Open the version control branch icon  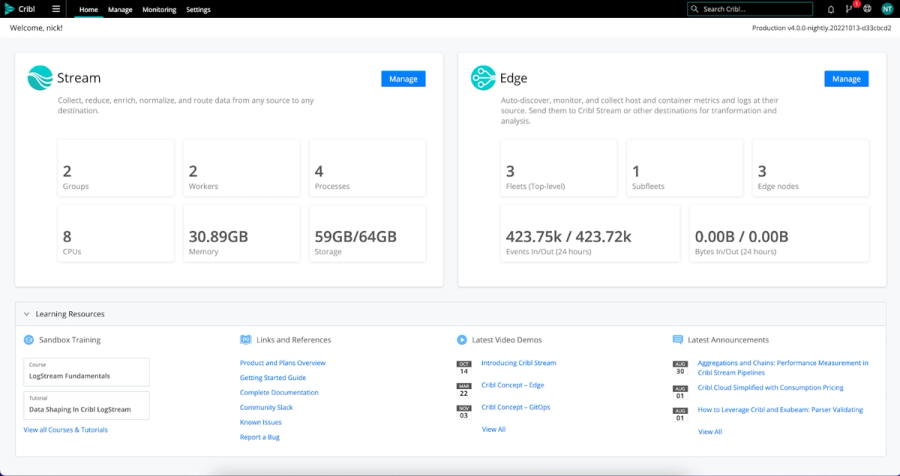click(849, 9)
